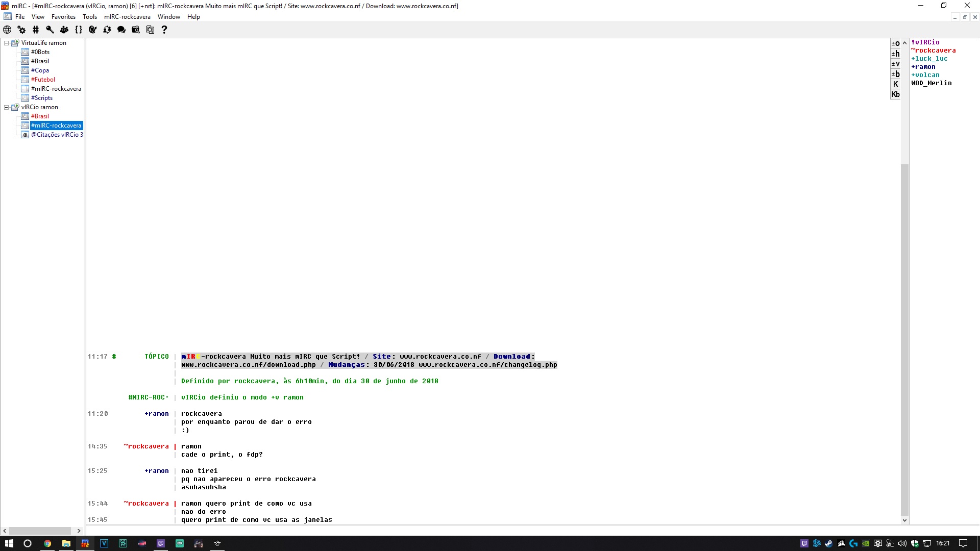This screenshot has height=551, width=980.
Task: Open @Citações vIRCio window in tree
Action: (x=57, y=135)
